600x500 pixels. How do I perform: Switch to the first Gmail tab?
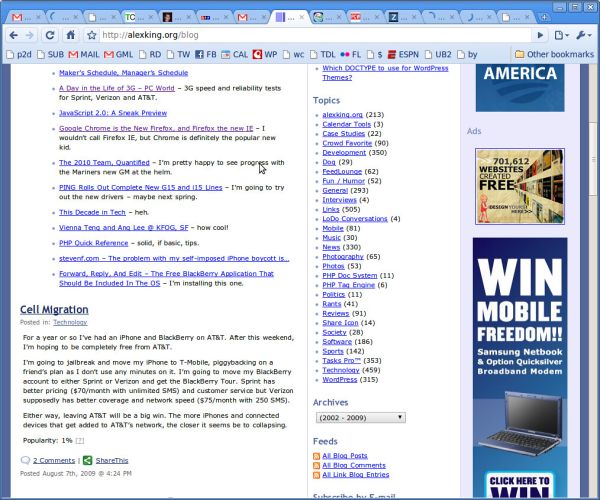pyautogui.click(x=25, y=17)
